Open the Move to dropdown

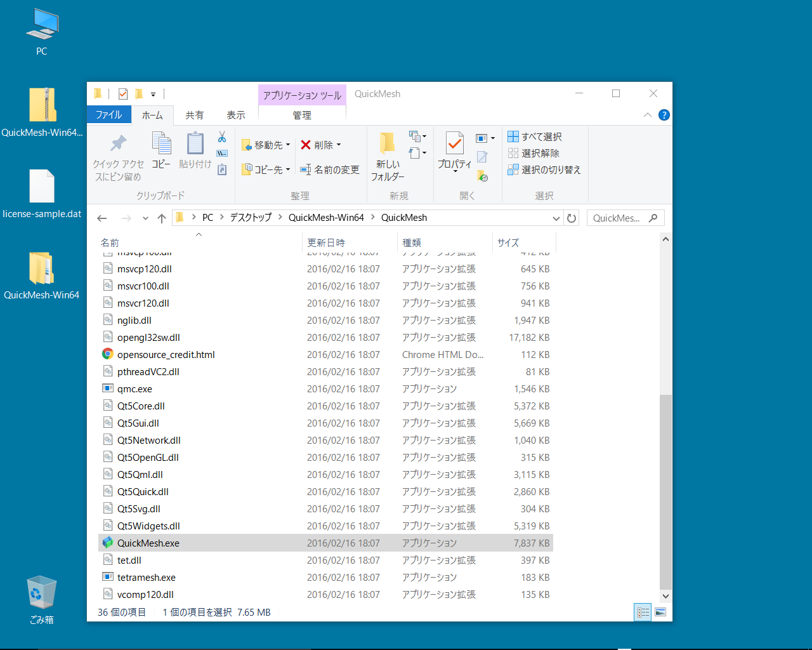(266, 145)
